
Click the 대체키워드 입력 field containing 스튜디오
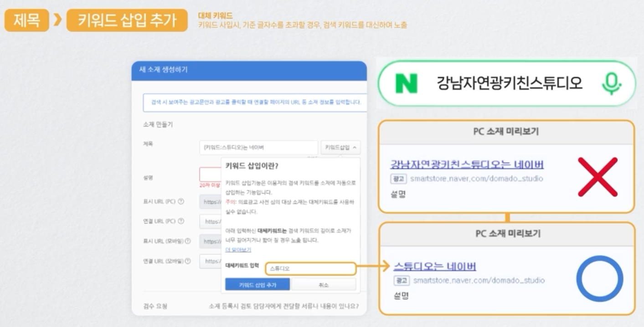coord(310,269)
